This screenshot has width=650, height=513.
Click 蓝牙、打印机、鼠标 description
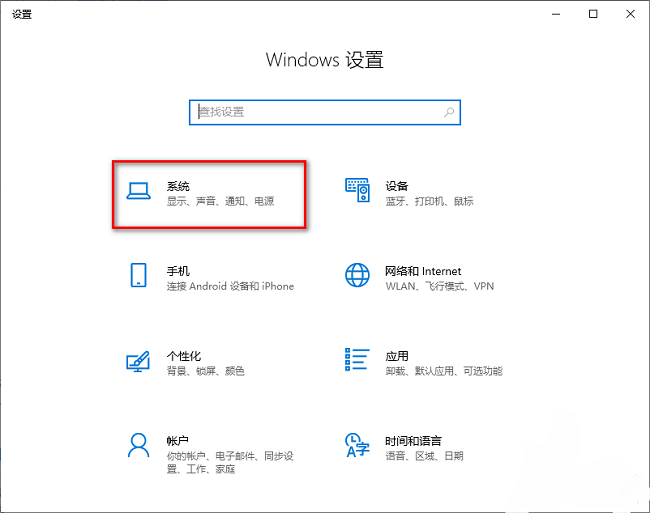pyautogui.click(x=429, y=201)
